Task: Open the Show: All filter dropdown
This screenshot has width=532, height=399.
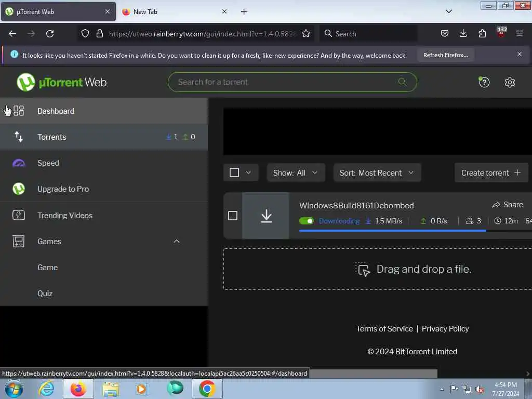Action: pos(296,172)
